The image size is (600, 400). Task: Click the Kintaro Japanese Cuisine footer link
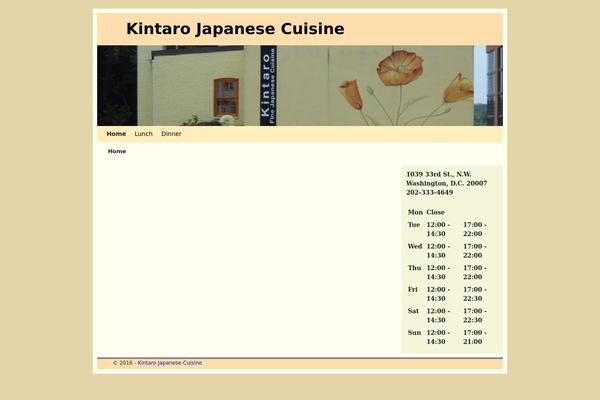click(170, 363)
